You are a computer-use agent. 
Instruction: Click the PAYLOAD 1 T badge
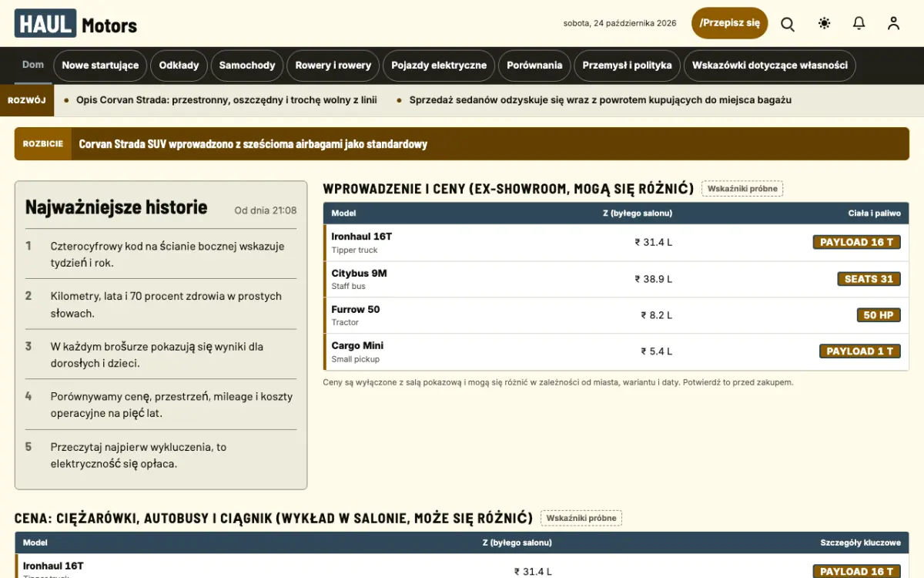[860, 351]
